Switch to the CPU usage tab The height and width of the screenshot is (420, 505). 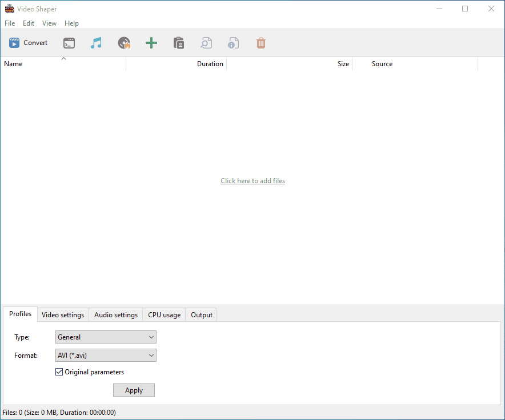point(164,315)
